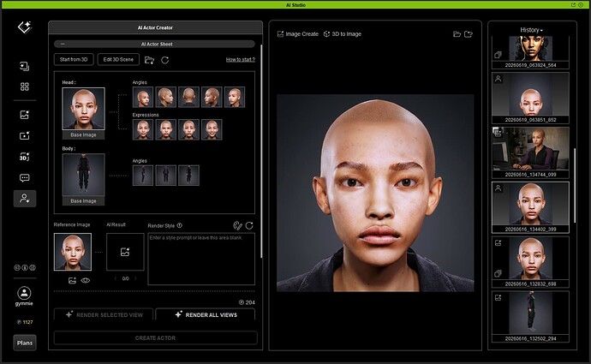Click the History panel scrollbar
The width and height of the screenshot is (591, 364).
pos(575,185)
